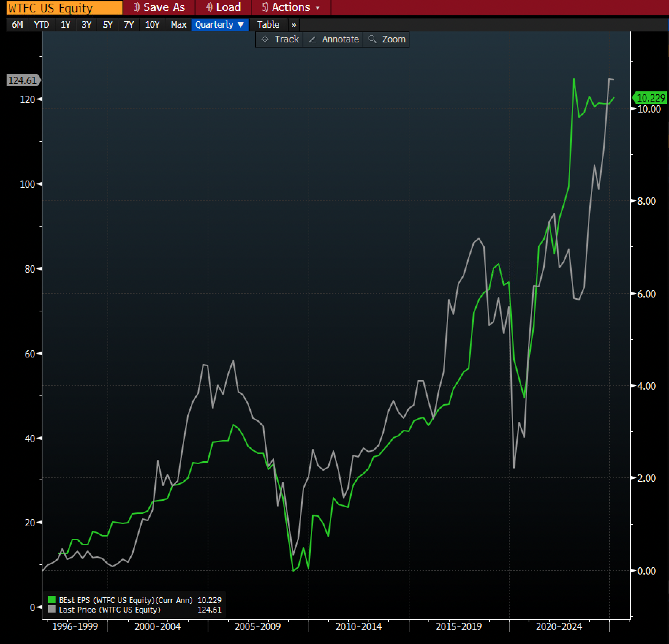Screen dimensions: 669x644
Task: Click the 124.61 value in the legend
Action: 209,610
